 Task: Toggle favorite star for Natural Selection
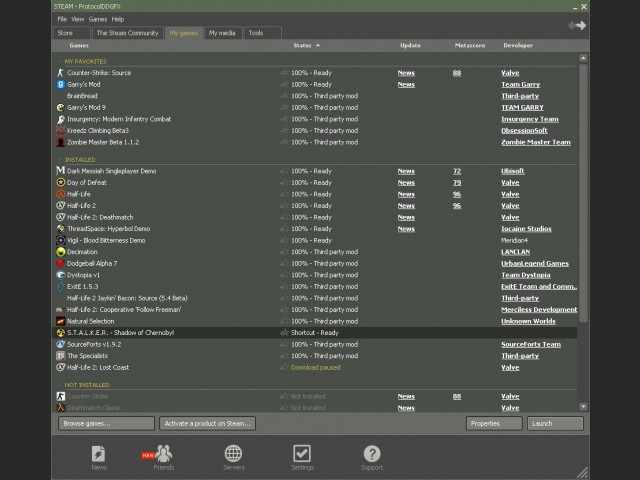[x=284, y=321]
